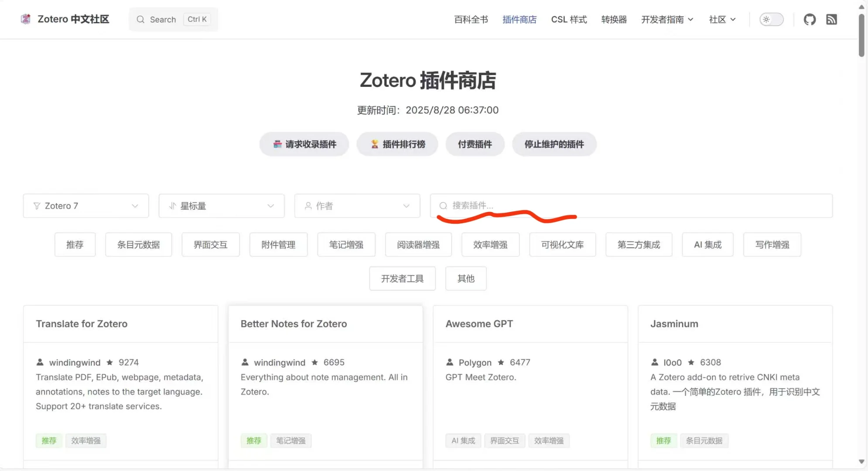Click the 插件排行榜 button

397,144
